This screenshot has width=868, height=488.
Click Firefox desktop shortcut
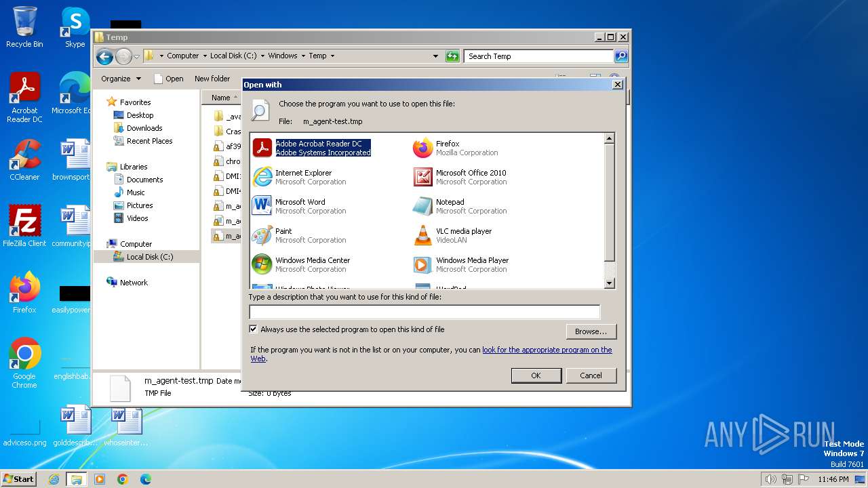tap(24, 293)
